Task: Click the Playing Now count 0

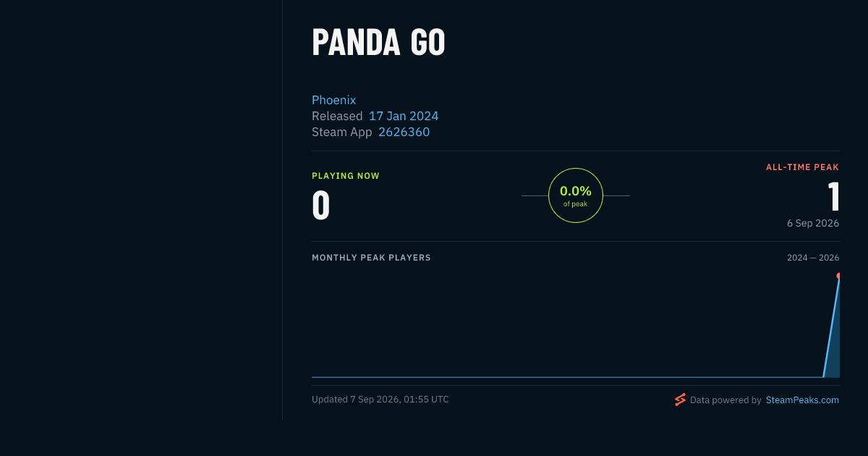Action: tap(320, 206)
